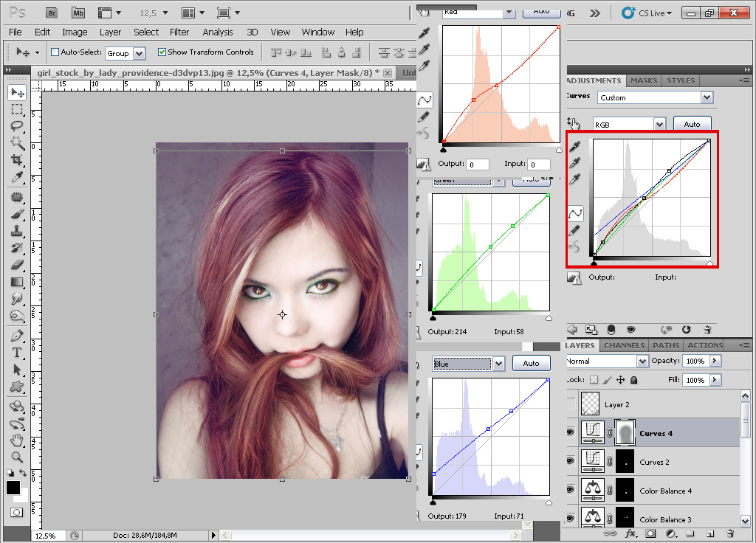Add a layer mask from Layers panel
This screenshot has height=543, width=756.
(x=650, y=533)
